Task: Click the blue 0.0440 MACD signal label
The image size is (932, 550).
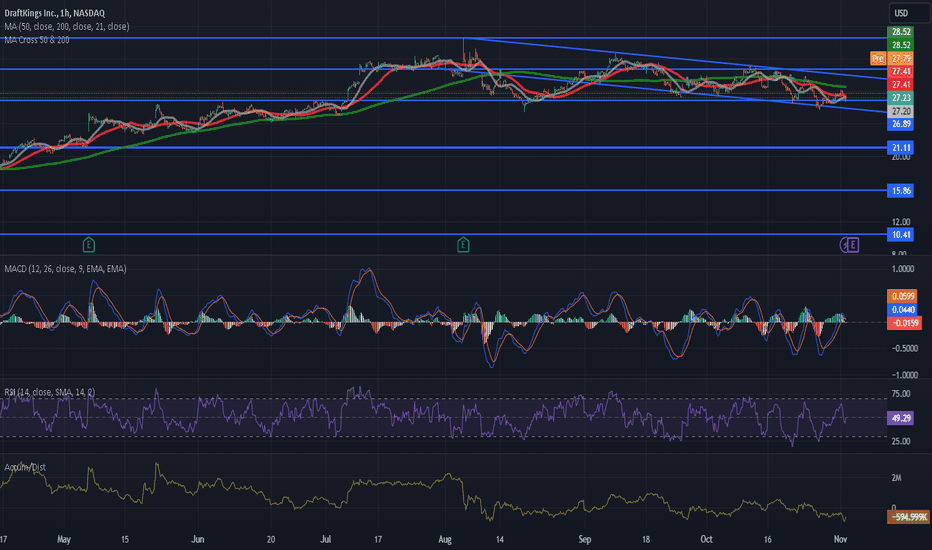Action: coord(903,310)
